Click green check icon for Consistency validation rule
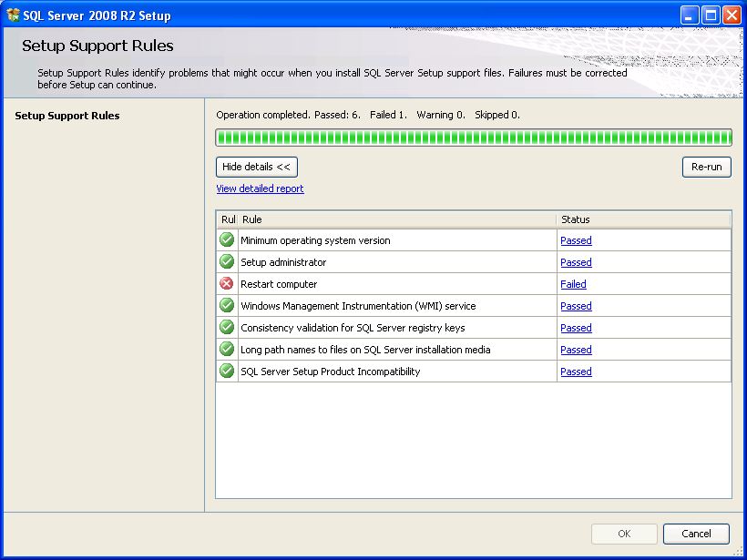Image resolution: width=747 pixels, height=560 pixels. 227,328
